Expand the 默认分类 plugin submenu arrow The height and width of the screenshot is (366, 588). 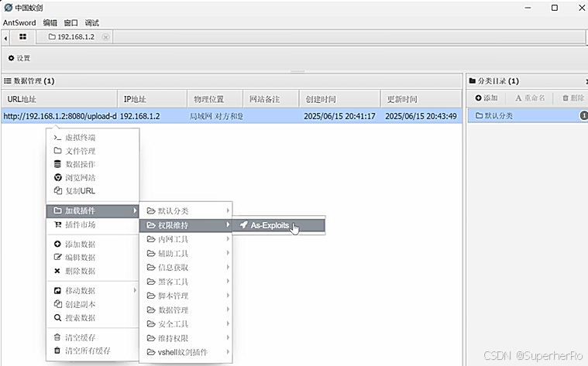coord(228,211)
